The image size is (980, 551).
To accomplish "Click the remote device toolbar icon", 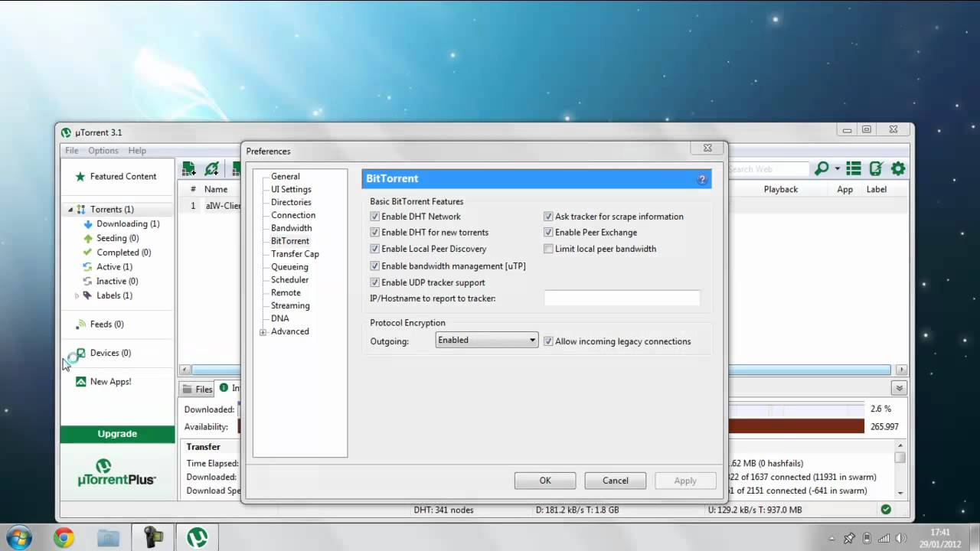I will 876,168.
